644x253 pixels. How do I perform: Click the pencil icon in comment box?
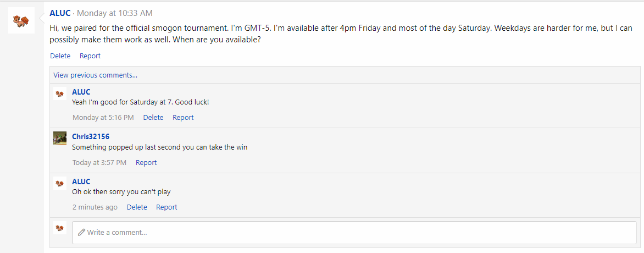tap(81, 233)
